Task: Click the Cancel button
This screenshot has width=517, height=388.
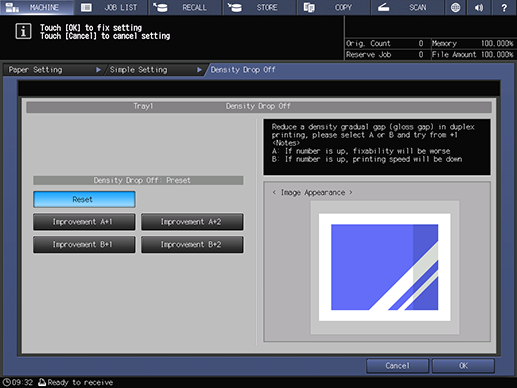Action: click(397, 366)
